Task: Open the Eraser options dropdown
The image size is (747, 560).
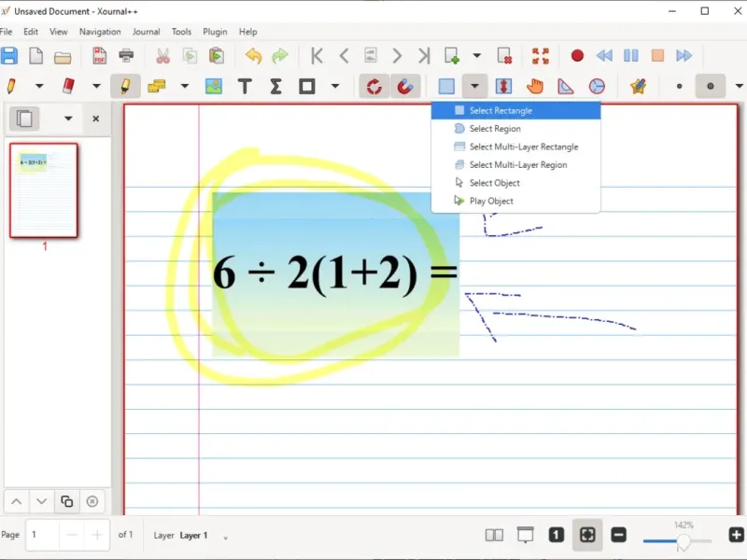Action: 96,86
